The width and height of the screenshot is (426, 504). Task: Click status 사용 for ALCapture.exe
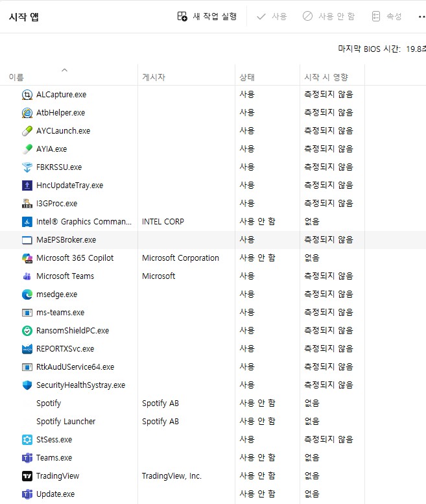pyautogui.click(x=247, y=94)
